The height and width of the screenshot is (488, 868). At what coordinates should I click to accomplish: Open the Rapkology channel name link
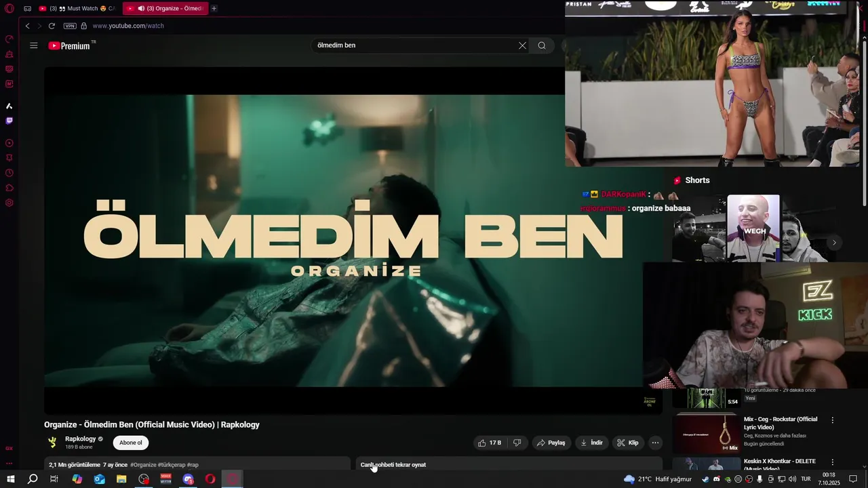(80, 439)
